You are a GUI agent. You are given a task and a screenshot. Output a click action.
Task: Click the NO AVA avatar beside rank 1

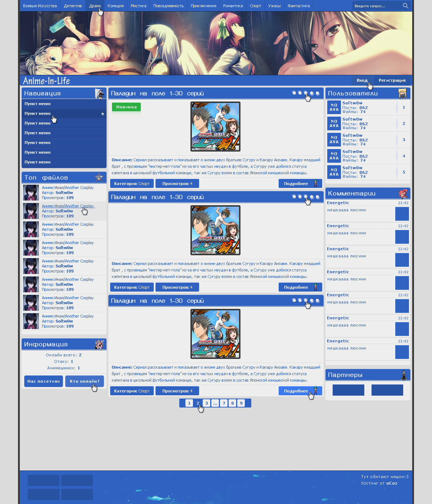(334, 107)
